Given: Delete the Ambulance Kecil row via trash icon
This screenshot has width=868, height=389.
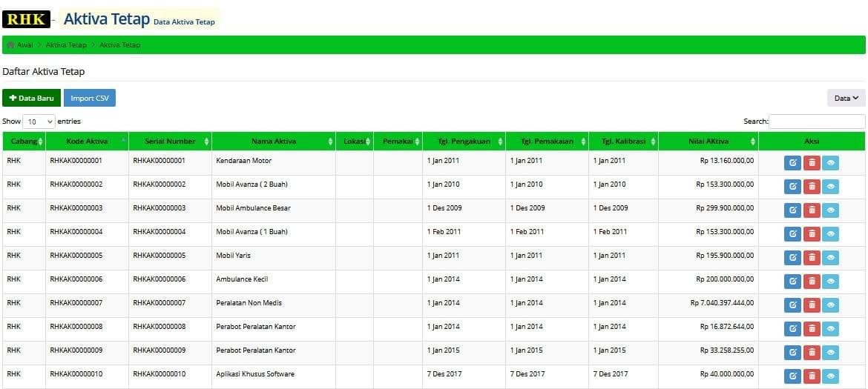Looking at the screenshot, I should coord(812,282).
